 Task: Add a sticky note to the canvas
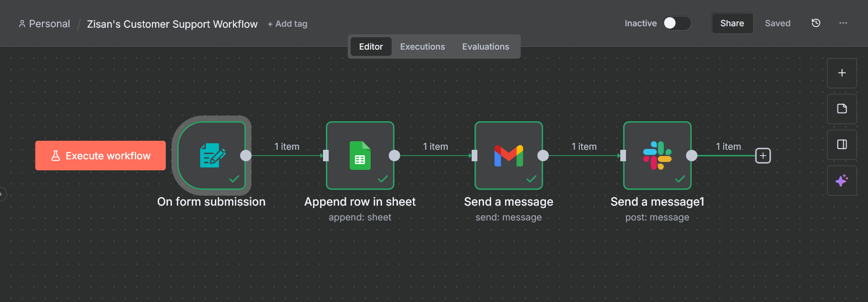click(842, 109)
